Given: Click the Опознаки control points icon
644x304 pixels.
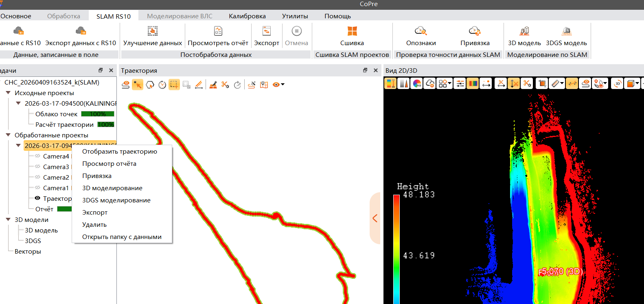Looking at the screenshot, I should point(421,32).
